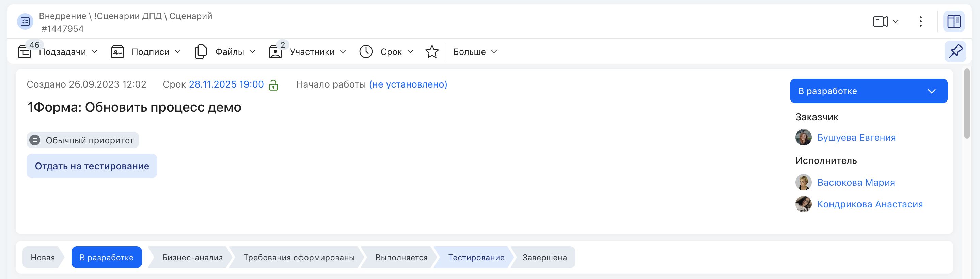Open the Васюкова Мария profile link
The height and width of the screenshot is (279, 980).
point(856,182)
